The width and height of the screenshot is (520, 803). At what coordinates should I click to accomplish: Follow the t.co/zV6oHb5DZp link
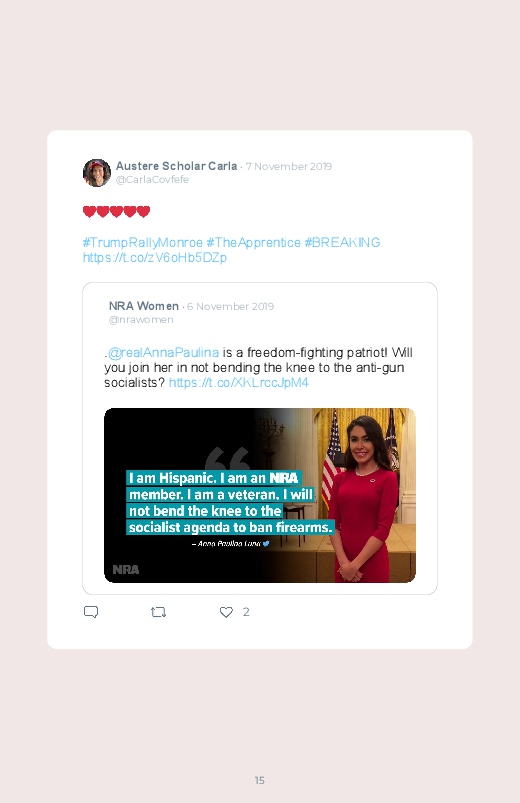click(x=155, y=257)
